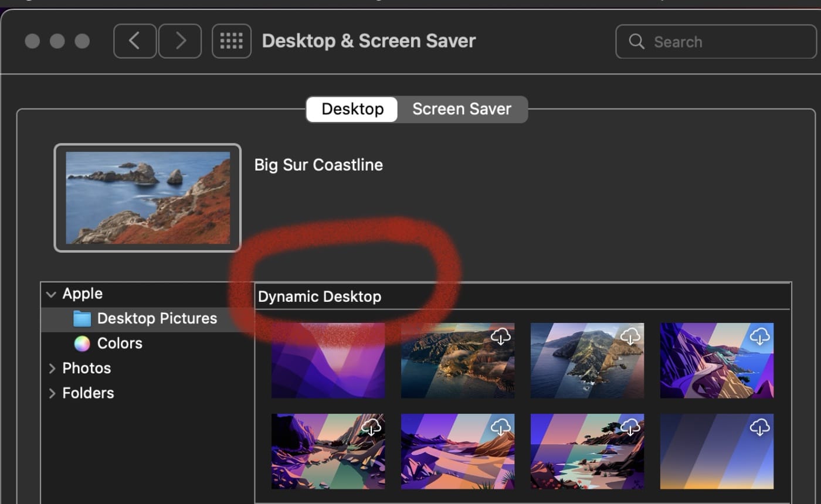Expand the Folders section
The image size is (821, 504).
point(52,393)
